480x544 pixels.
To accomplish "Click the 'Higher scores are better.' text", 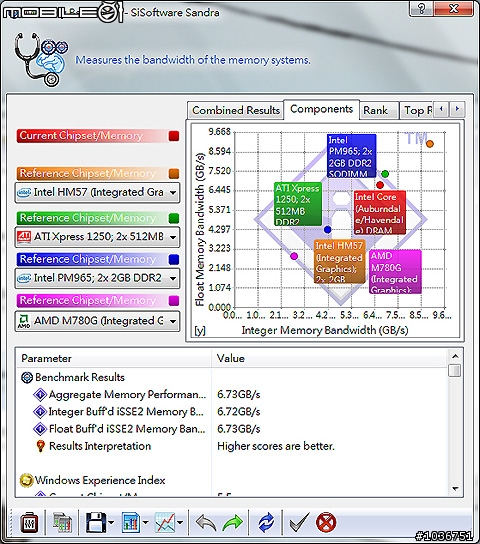I will [x=276, y=446].
